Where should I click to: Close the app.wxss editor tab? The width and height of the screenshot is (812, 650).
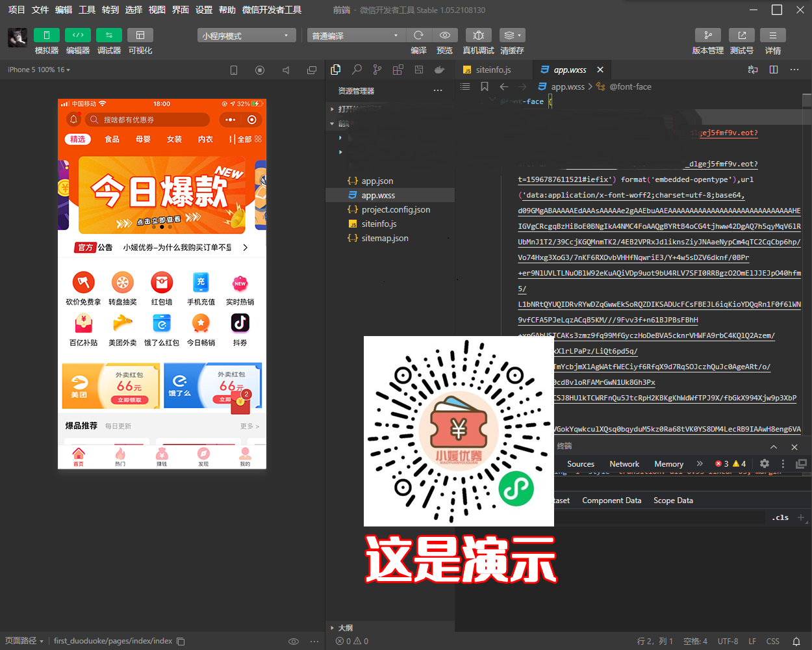(600, 70)
